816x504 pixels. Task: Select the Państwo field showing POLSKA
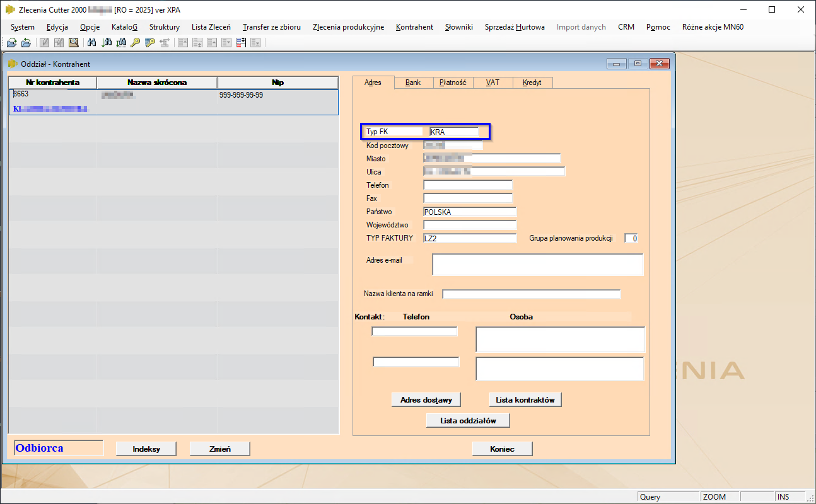[x=470, y=212]
